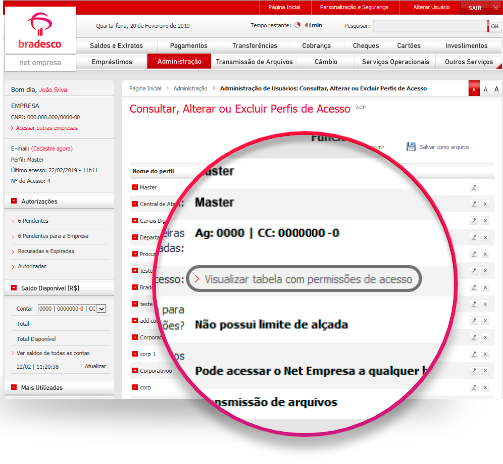Expand the corp 1 profile row
The image size is (503, 464).
pos(135,354)
